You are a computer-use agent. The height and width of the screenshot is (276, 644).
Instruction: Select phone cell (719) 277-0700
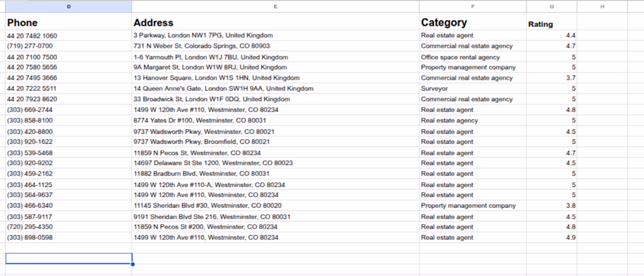(68, 46)
